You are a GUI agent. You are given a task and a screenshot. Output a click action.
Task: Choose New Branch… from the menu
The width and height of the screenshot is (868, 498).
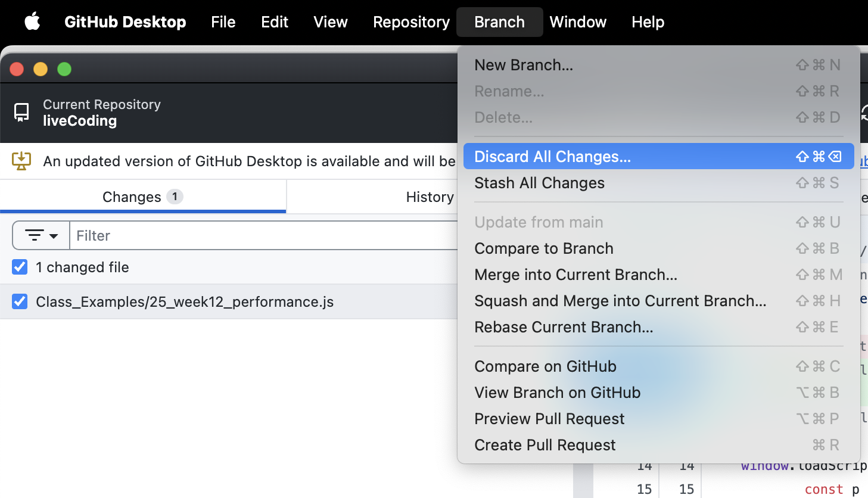click(x=658, y=65)
